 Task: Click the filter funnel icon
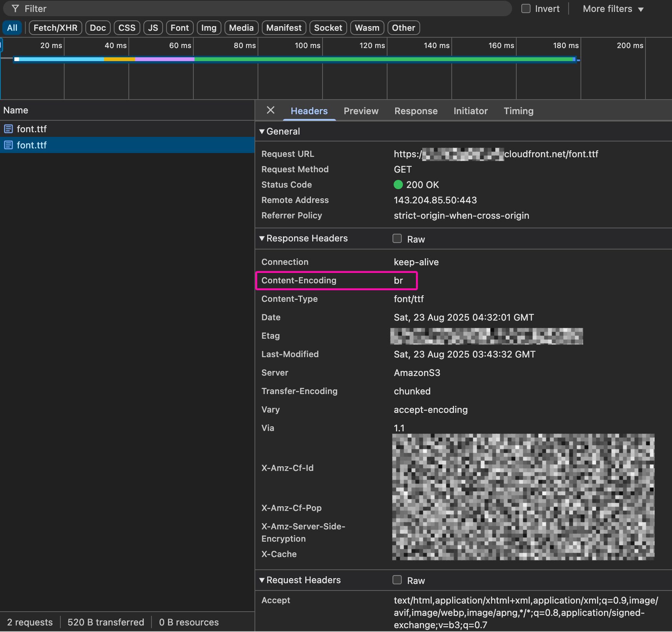click(x=15, y=8)
